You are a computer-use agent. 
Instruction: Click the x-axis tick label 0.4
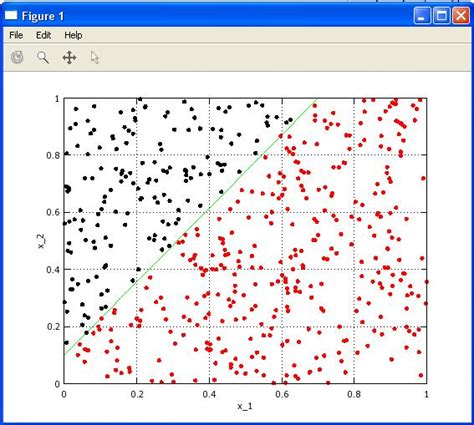pyautogui.click(x=209, y=395)
